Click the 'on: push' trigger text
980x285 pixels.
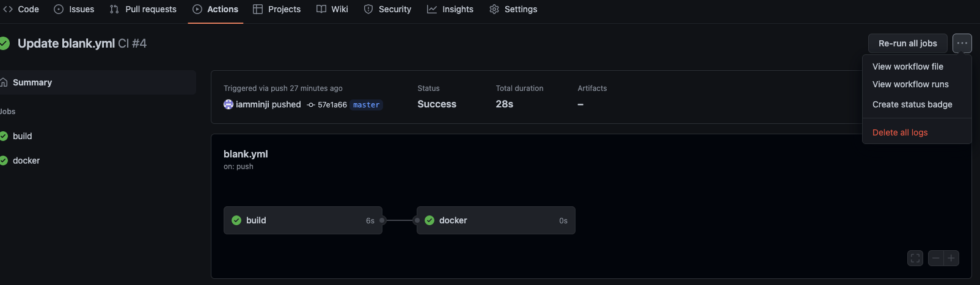click(x=238, y=167)
